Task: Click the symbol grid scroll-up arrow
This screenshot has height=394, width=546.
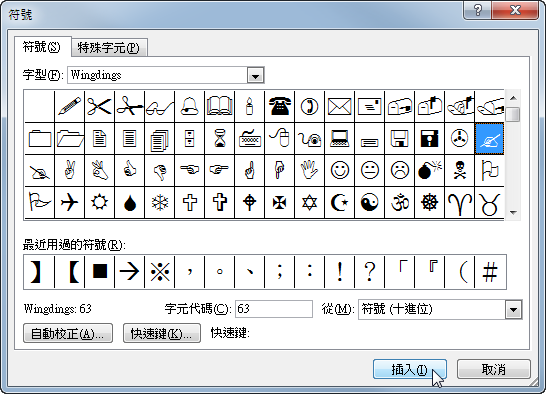Action: (513, 98)
